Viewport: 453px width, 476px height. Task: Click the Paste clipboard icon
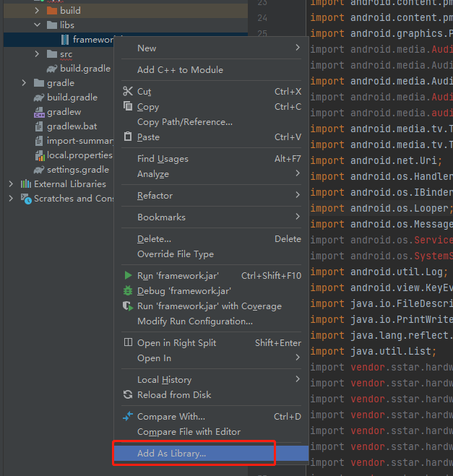pos(128,137)
